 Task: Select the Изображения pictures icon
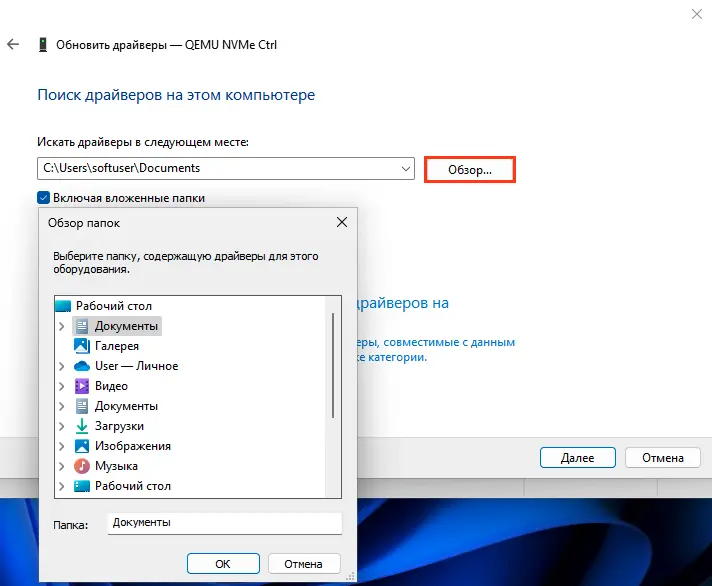click(x=82, y=446)
